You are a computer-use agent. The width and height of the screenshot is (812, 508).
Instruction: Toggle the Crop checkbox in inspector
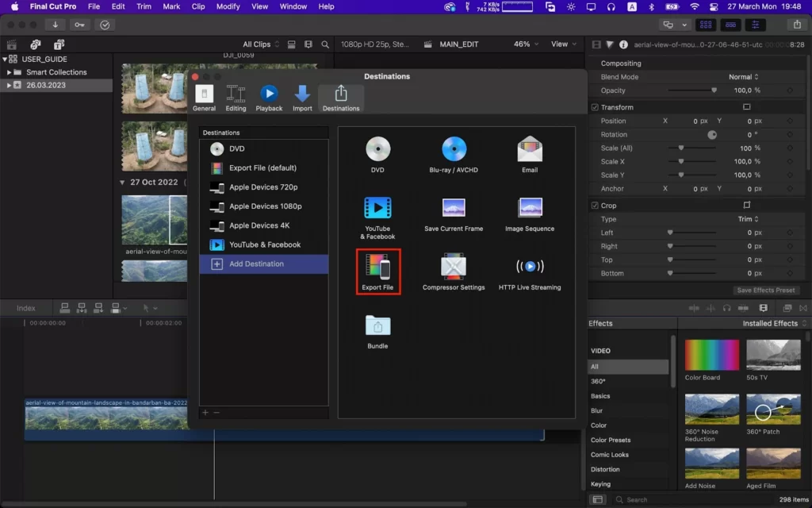[x=595, y=206]
